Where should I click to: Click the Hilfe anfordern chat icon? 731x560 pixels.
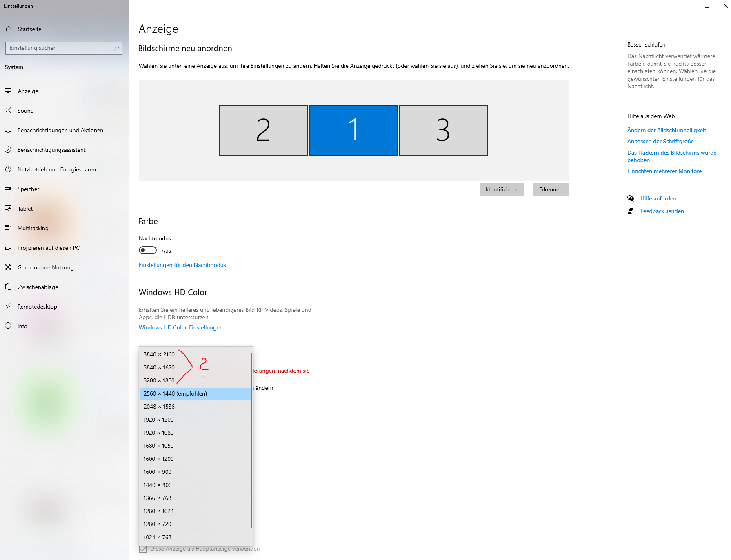[631, 198]
